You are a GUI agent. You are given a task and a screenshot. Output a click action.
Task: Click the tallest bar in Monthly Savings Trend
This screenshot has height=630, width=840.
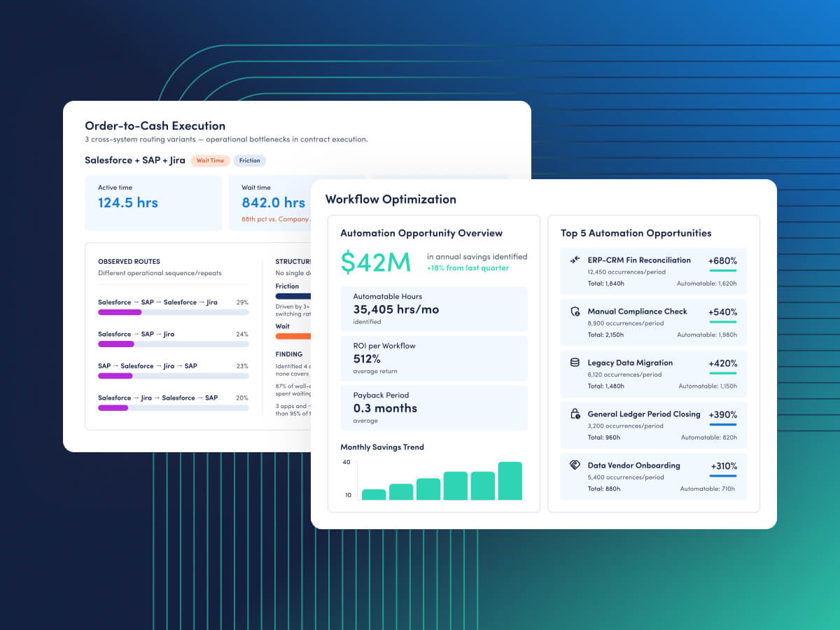point(510,481)
